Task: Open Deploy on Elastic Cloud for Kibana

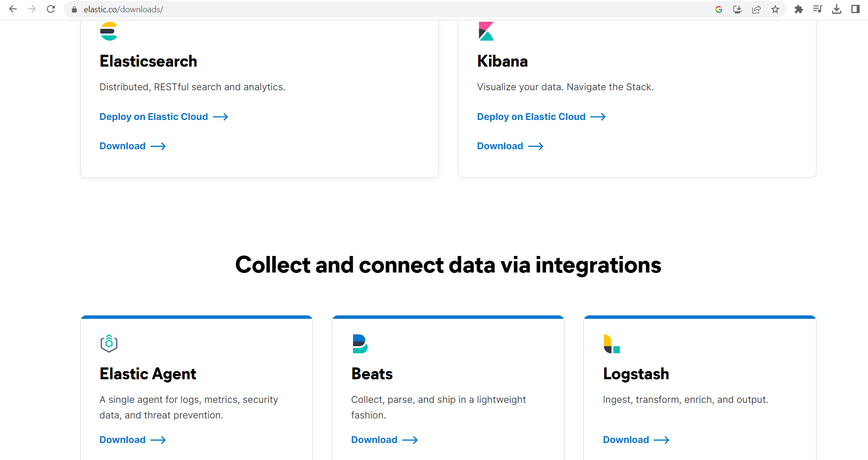Action: click(x=531, y=117)
